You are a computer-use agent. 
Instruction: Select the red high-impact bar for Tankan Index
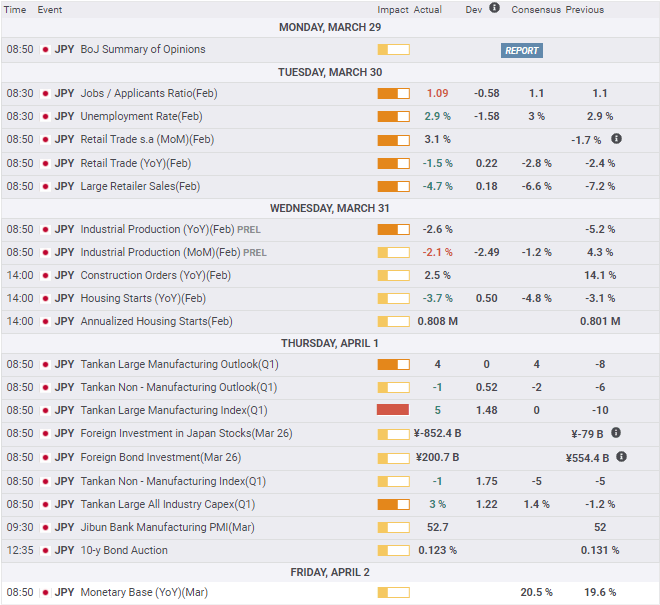tap(393, 410)
